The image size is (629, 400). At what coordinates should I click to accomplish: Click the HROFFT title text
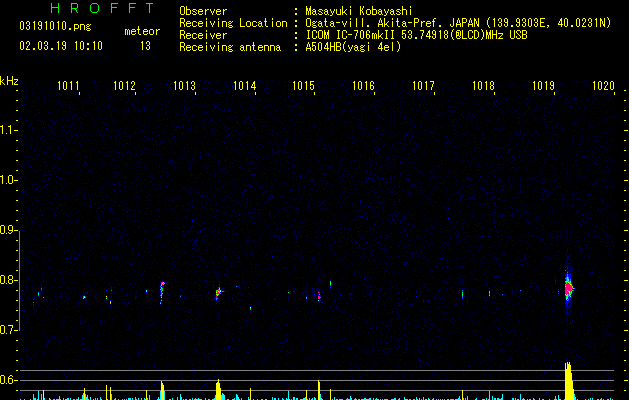(103, 8)
